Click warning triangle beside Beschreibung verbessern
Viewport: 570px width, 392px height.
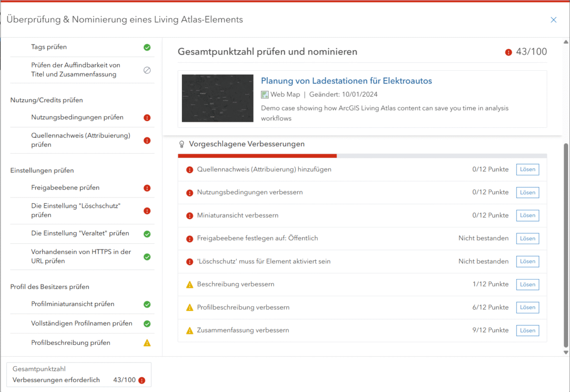(189, 285)
